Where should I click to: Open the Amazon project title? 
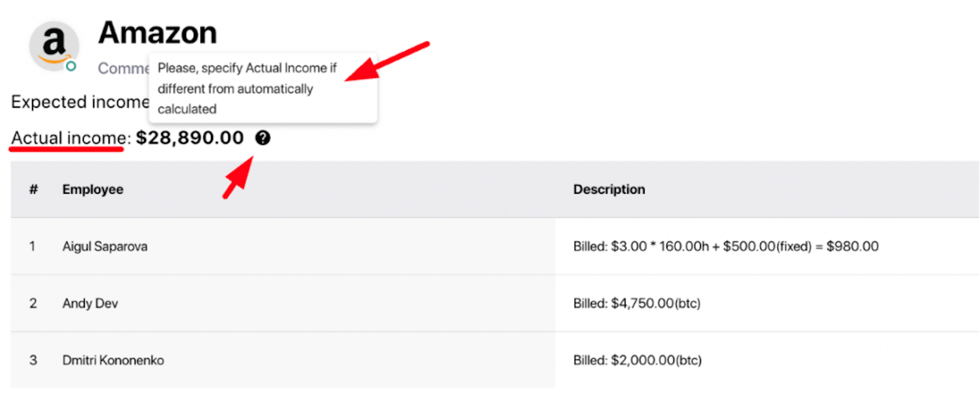(x=157, y=33)
